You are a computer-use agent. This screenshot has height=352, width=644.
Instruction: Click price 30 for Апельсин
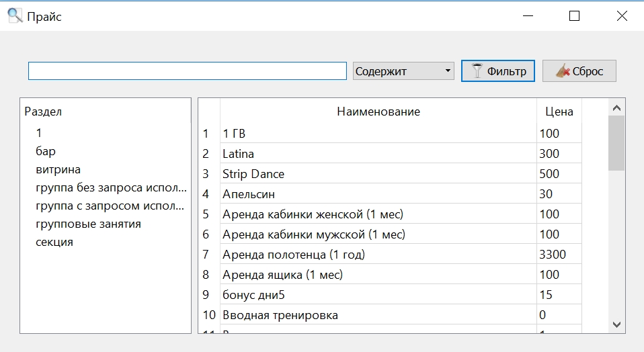pos(559,193)
